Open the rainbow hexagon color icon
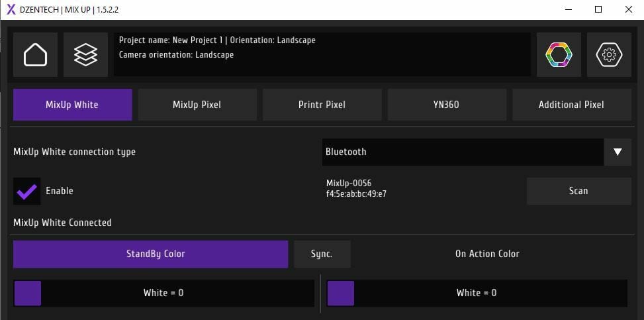This screenshot has width=644, height=320. pos(559,55)
